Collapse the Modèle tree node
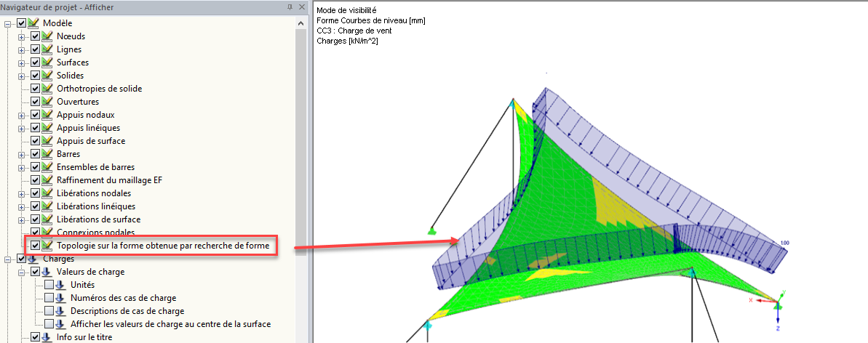Viewport: 868px width, 343px height. pyautogui.click(x=8, y=24)
